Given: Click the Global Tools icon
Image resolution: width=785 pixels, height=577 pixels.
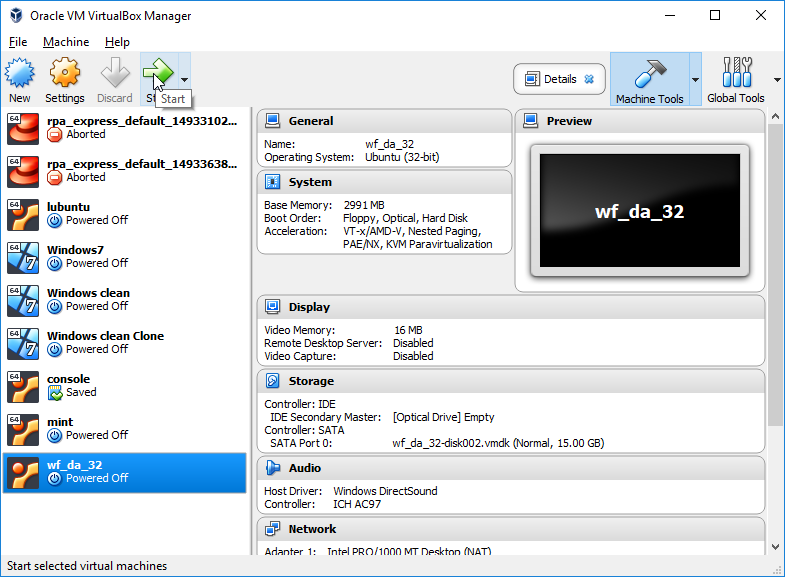Looking at the screenshot, I should tap(736, 72).
